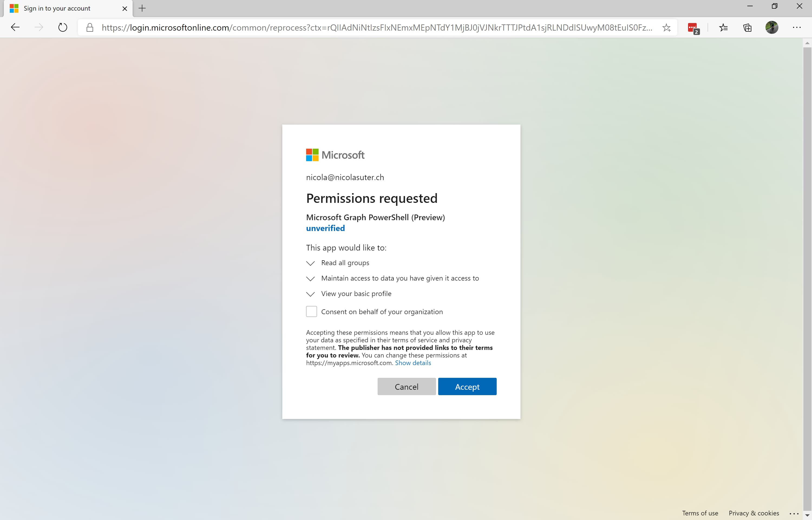Expand 'View your basic profile' permission
This screenshot has height=520, width=812.
310,294
